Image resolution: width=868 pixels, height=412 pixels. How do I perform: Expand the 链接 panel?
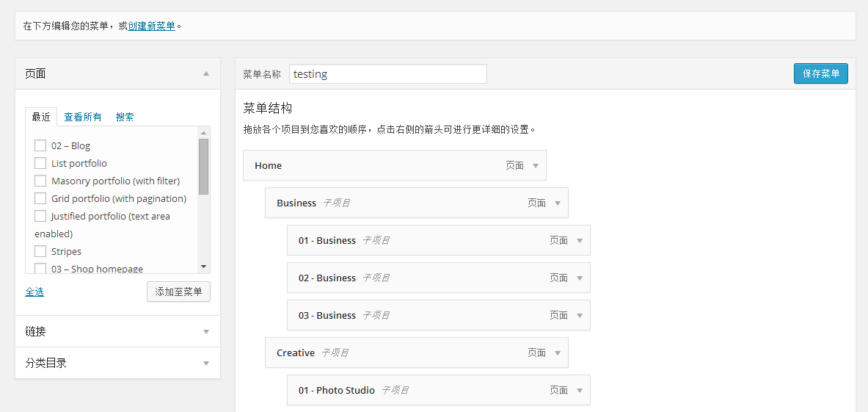coord(206,331)
